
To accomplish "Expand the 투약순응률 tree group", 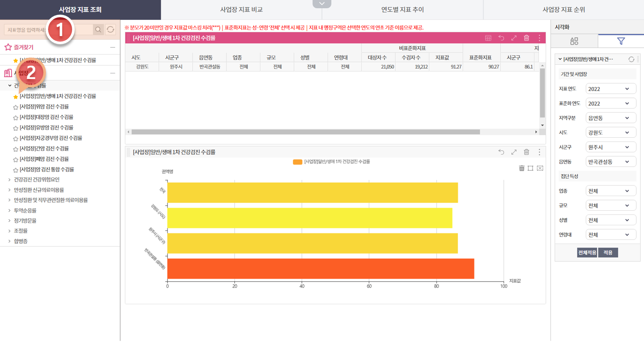I will click(x=9, y=210).
